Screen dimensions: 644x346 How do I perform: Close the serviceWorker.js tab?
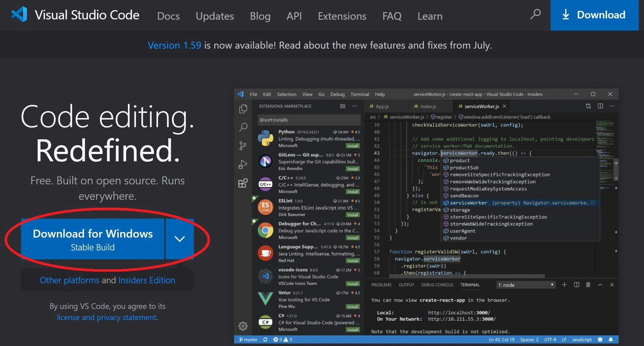coord(504,106)
